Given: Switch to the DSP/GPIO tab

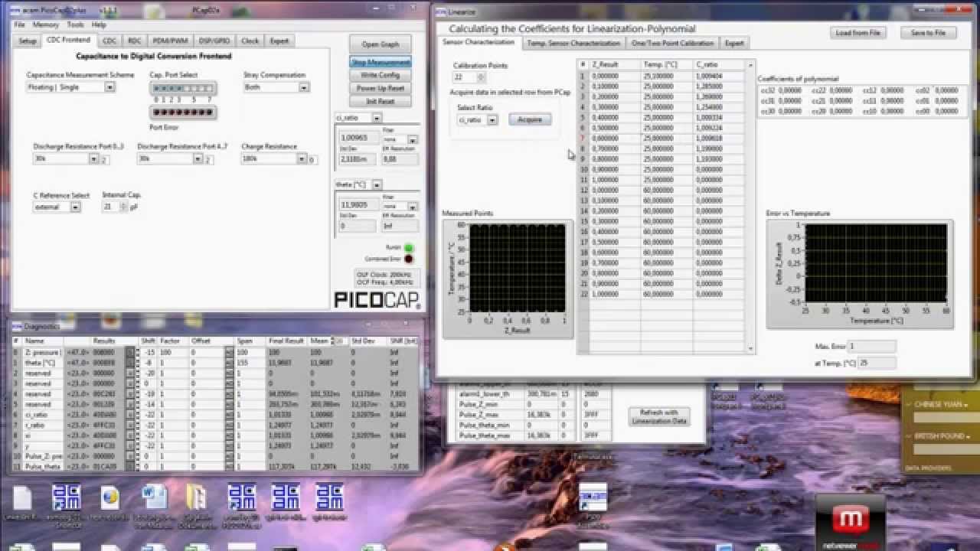Looking at the screenshot, I should pyautogui.click(x=214, y=41).
